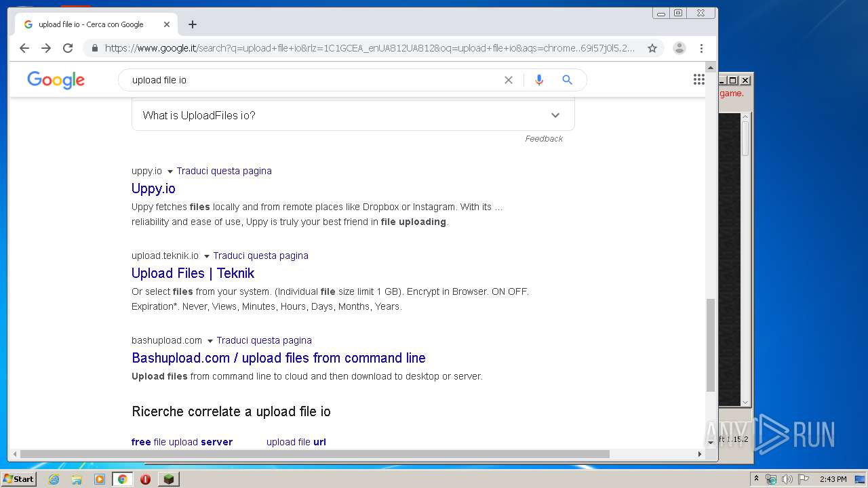Open Windows Explorer from the taskbar
This screenshot has width=868, height=488.
[x=77, y=479]
